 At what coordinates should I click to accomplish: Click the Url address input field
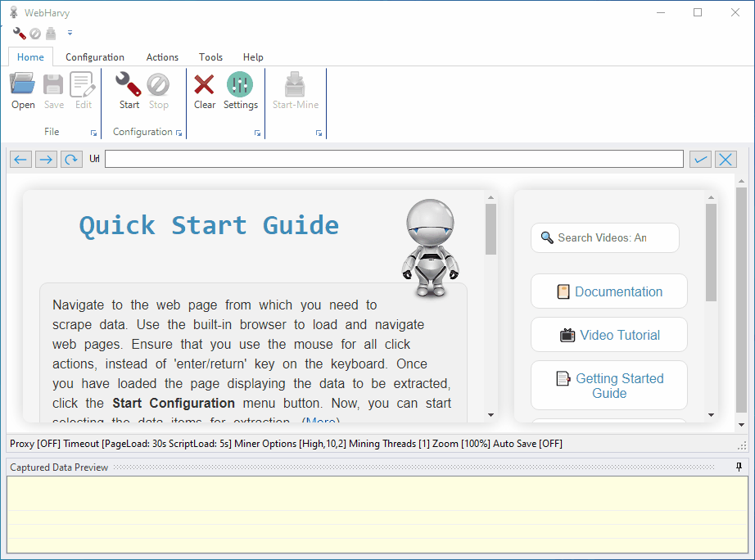[x=394, y=159]
